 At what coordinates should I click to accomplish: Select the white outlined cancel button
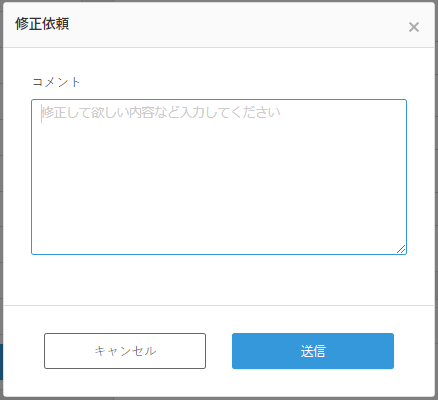pos(125,351)
